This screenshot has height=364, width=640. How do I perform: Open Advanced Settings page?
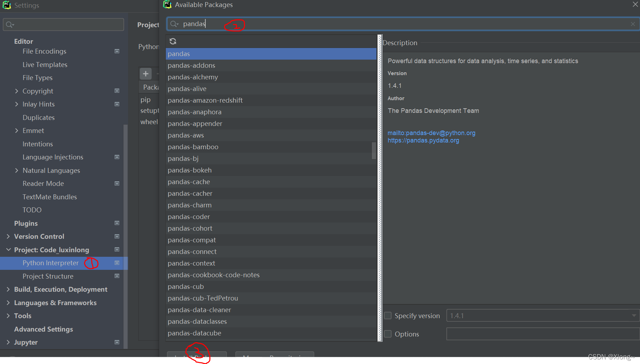click(x=43, y=329)
